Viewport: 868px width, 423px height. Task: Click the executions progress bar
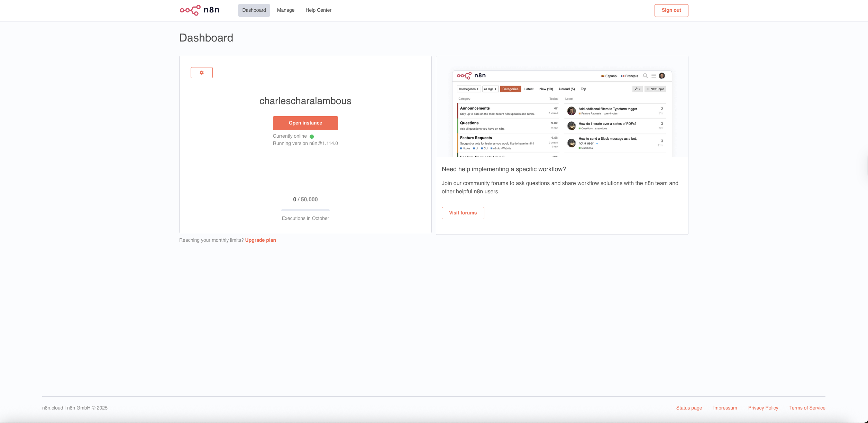coord(305,210)
